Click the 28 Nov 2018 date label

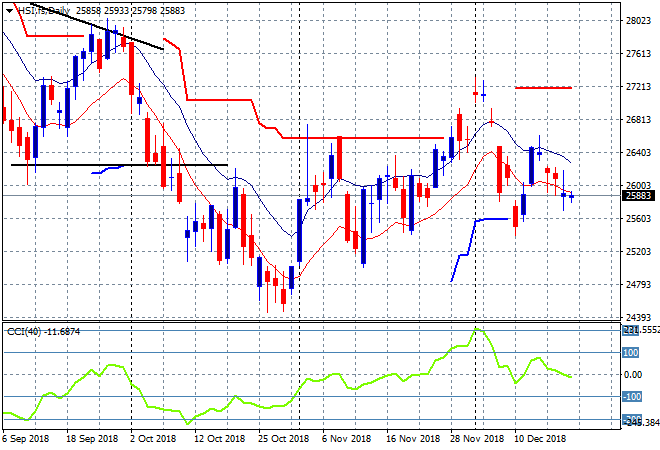click(477, 439)
